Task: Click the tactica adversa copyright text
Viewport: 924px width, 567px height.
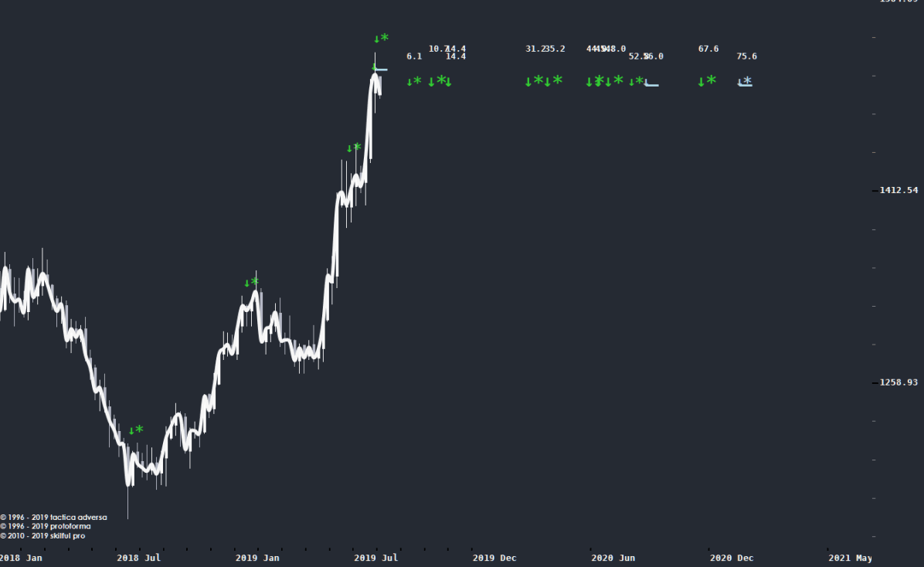Action: click(54, 518)
